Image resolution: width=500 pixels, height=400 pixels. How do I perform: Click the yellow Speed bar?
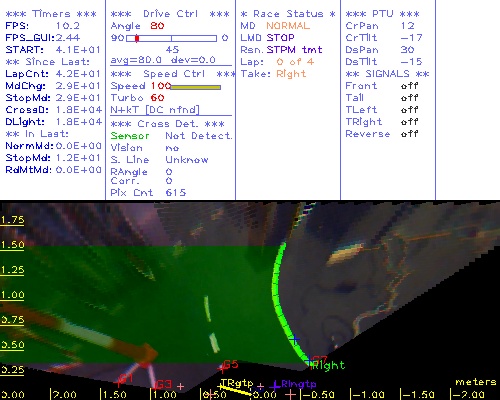[x=196, y=87]
